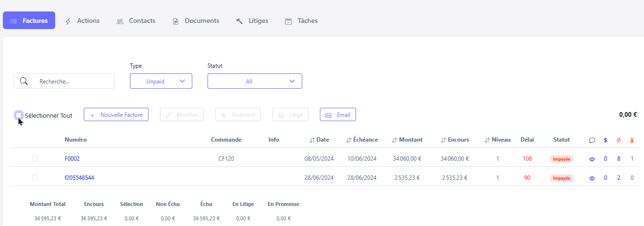
Task: Click the blue dollar column icon
Action: [605, 140]
